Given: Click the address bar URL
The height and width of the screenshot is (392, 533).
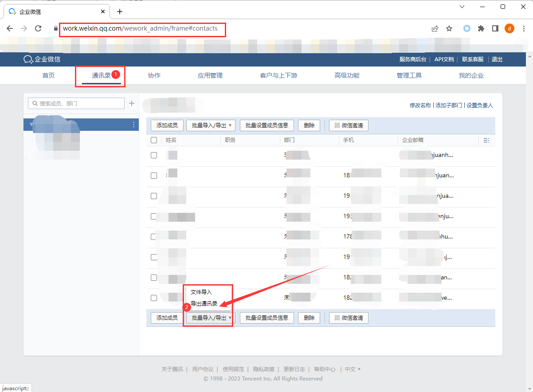Looking at the screenshot, I should click(x=140, y=28).
